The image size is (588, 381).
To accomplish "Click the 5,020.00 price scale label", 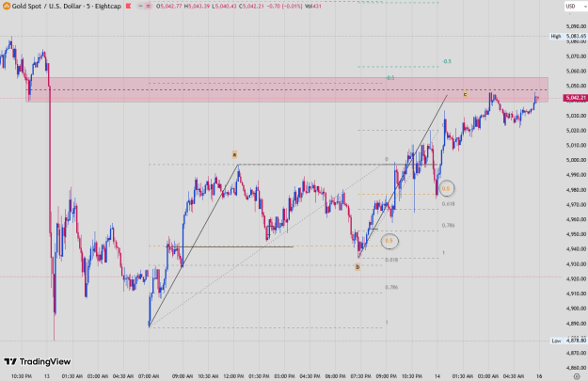I will [x=576, y=131].
